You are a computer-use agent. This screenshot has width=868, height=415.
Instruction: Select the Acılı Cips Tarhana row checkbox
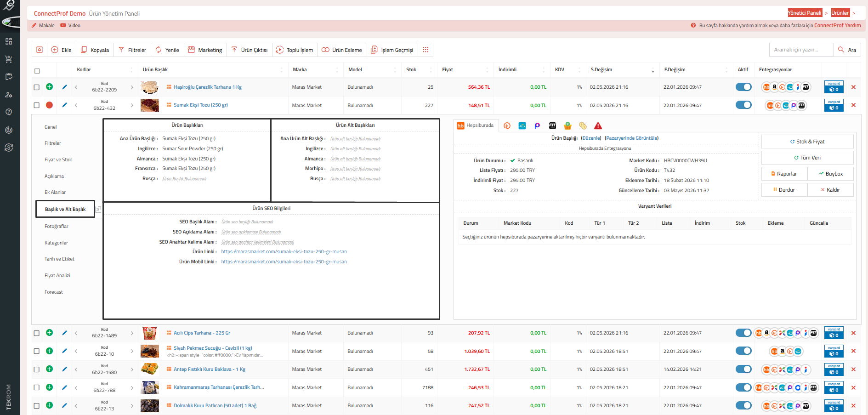37,333
